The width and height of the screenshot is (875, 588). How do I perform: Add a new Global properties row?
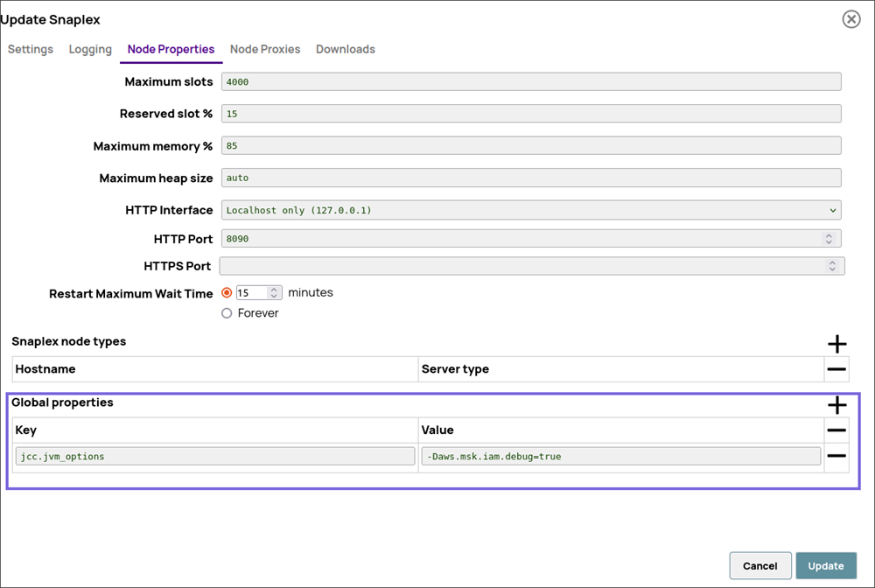836,404
